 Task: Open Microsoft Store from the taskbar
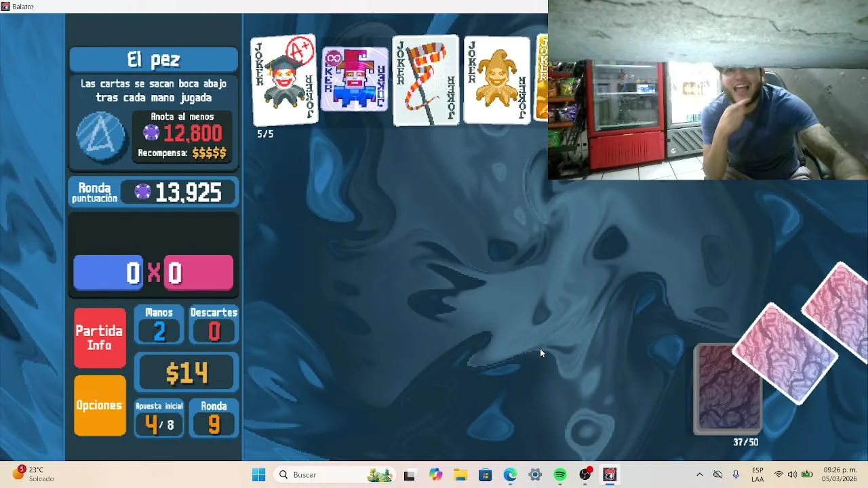tap(485, 475)
